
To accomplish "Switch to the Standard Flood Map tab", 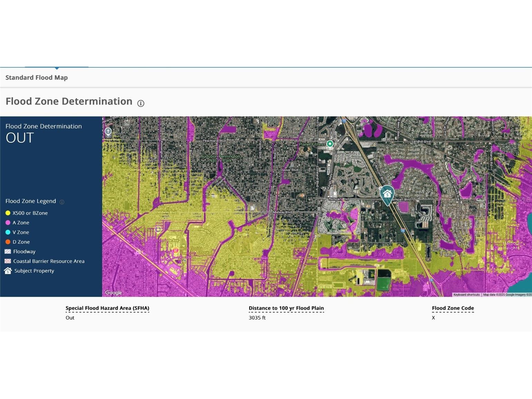I will coord(37,78).
